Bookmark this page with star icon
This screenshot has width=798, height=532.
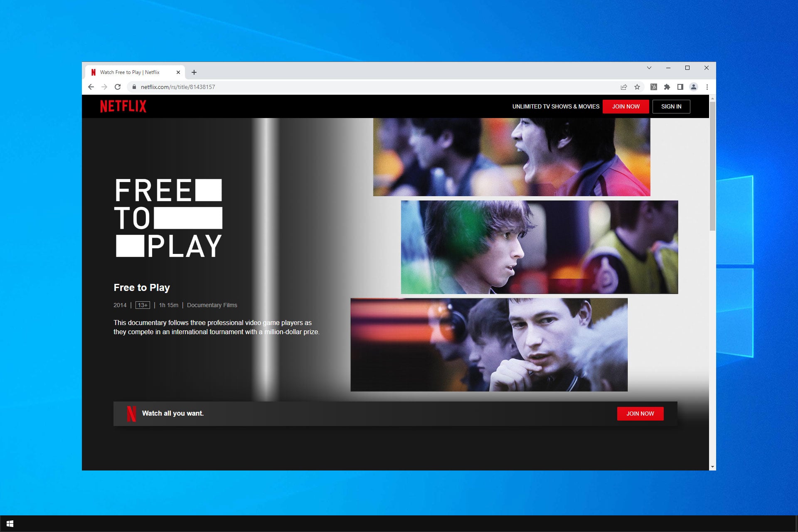[x=637, y=87]
